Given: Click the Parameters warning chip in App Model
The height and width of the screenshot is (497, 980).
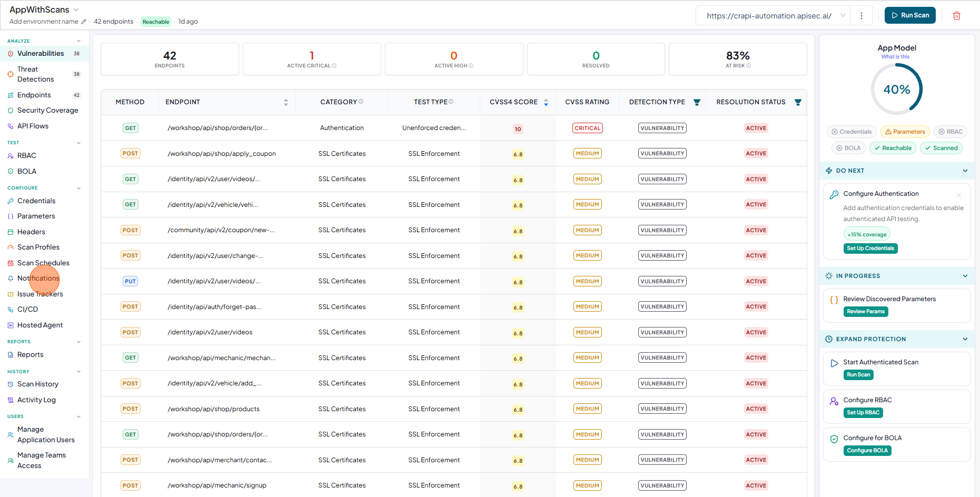Looking at the screenshot, I should (905, 132).
